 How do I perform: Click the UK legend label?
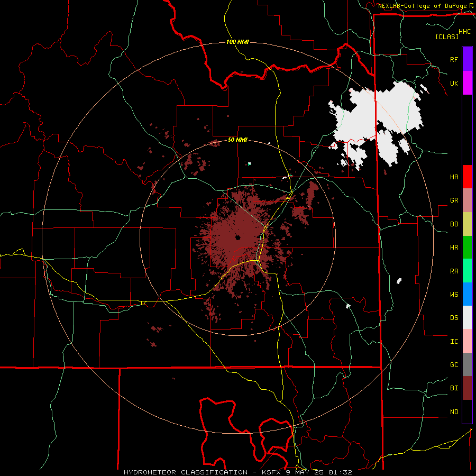coord(454,83)
